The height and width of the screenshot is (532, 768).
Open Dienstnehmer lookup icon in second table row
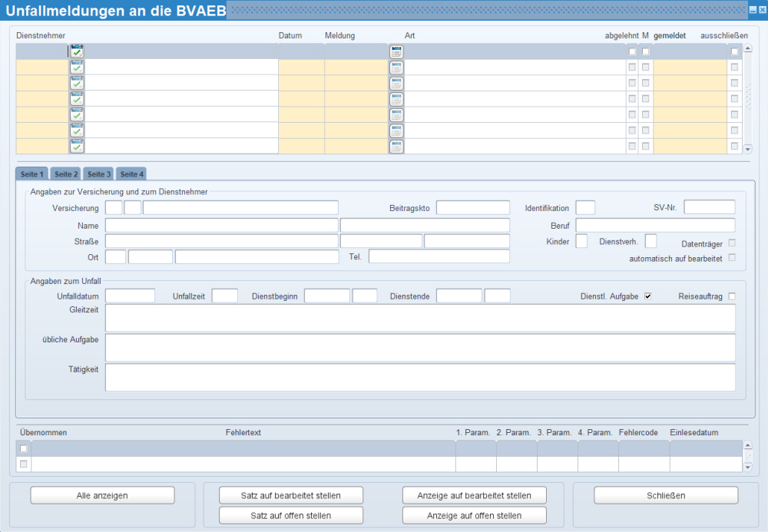point(77,67)
